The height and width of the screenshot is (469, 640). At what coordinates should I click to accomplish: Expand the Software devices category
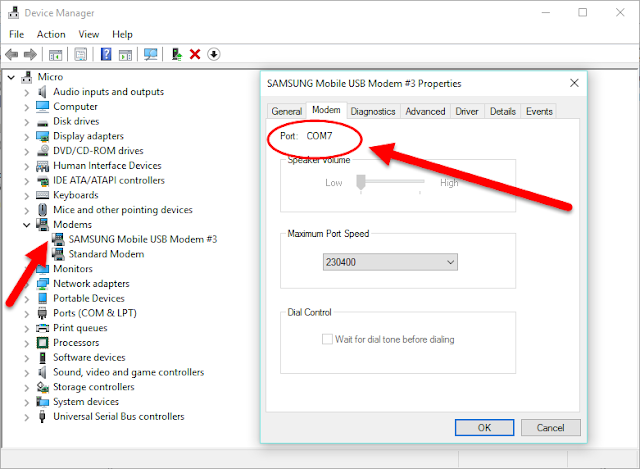point(27,358)
